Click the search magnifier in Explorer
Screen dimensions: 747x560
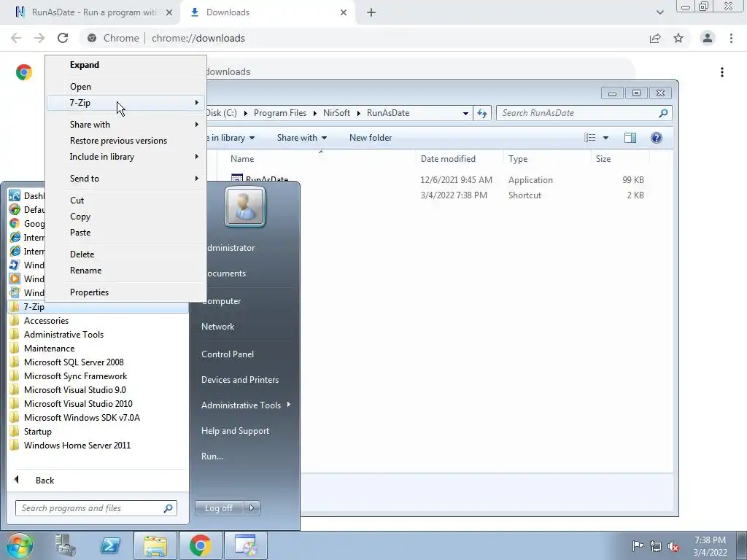662,113
